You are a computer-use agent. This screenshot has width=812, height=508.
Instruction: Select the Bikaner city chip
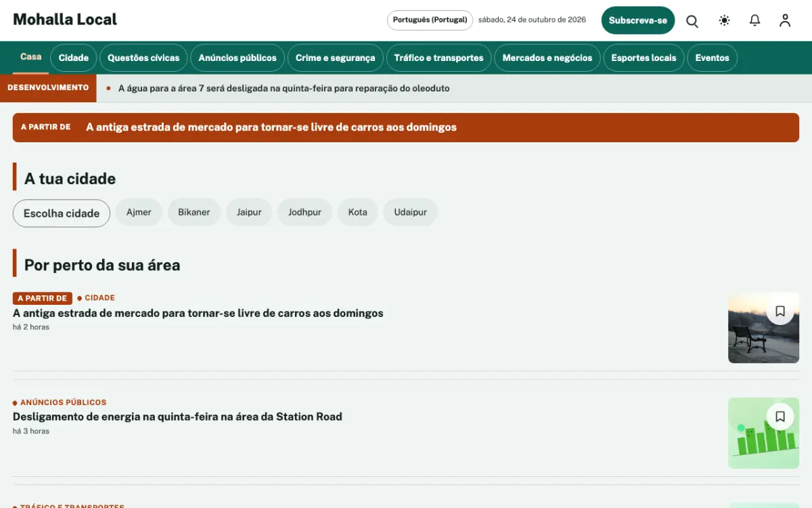tap(194, 212)
